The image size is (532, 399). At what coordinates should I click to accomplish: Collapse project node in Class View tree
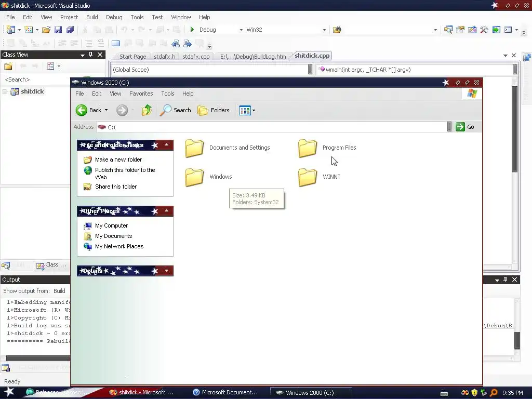tap(5, 91)
